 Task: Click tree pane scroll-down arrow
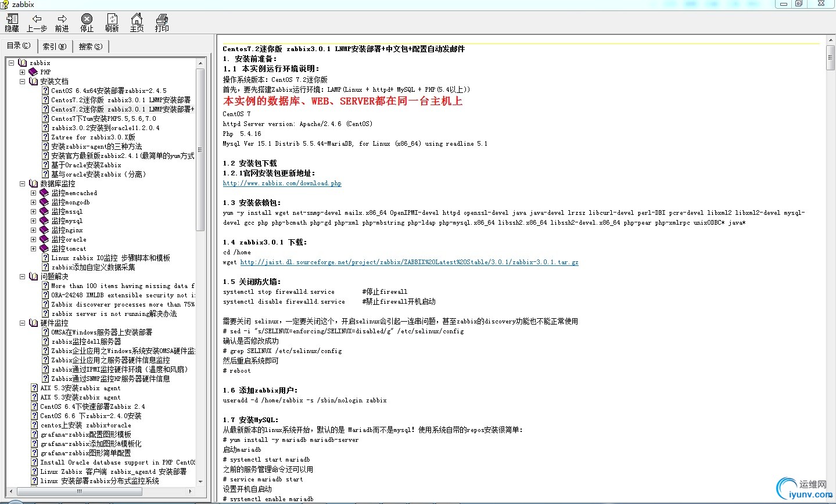200,481
